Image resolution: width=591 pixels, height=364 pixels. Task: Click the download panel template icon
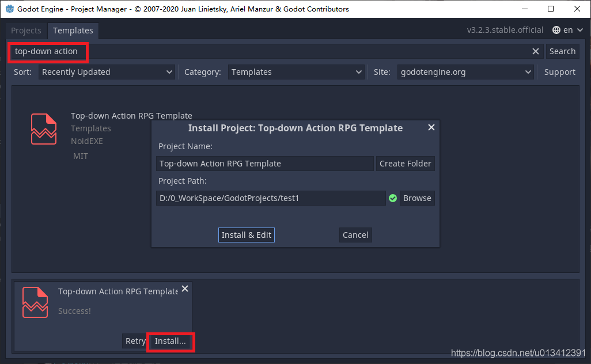35,302
